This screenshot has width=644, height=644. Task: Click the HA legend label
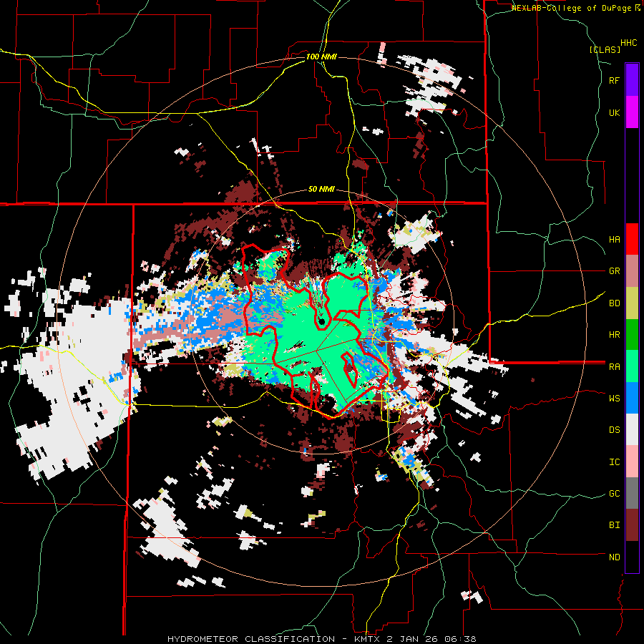coord(614,240)
